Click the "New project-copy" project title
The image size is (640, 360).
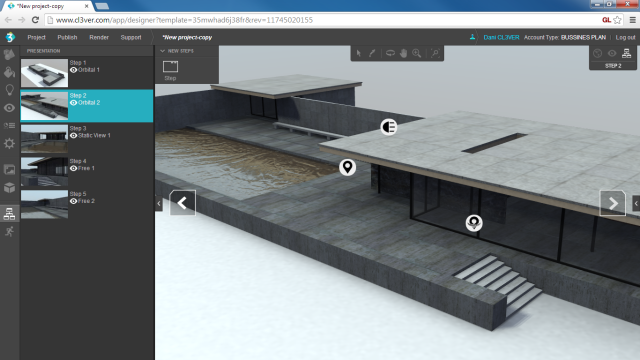(x=187, y=37)
